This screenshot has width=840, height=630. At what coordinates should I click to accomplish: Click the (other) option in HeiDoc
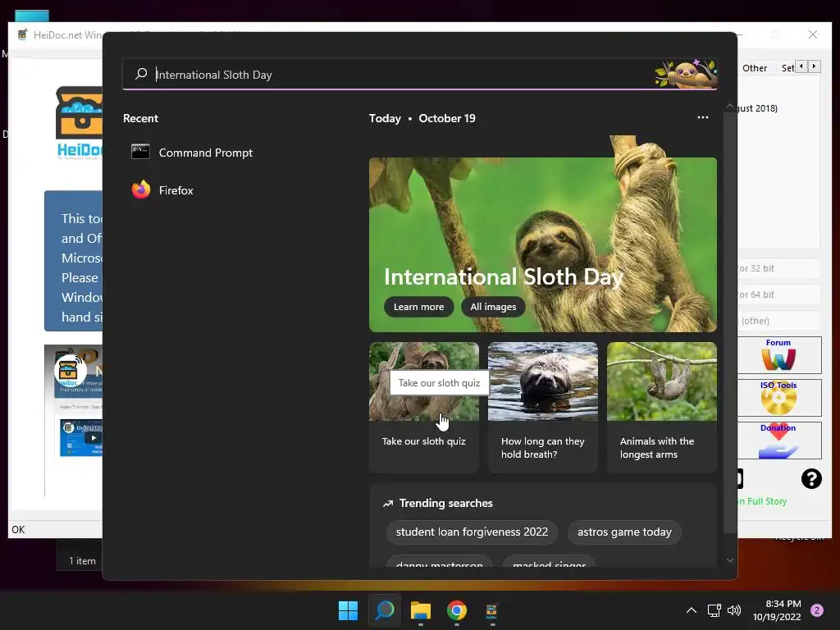(779, 321)
